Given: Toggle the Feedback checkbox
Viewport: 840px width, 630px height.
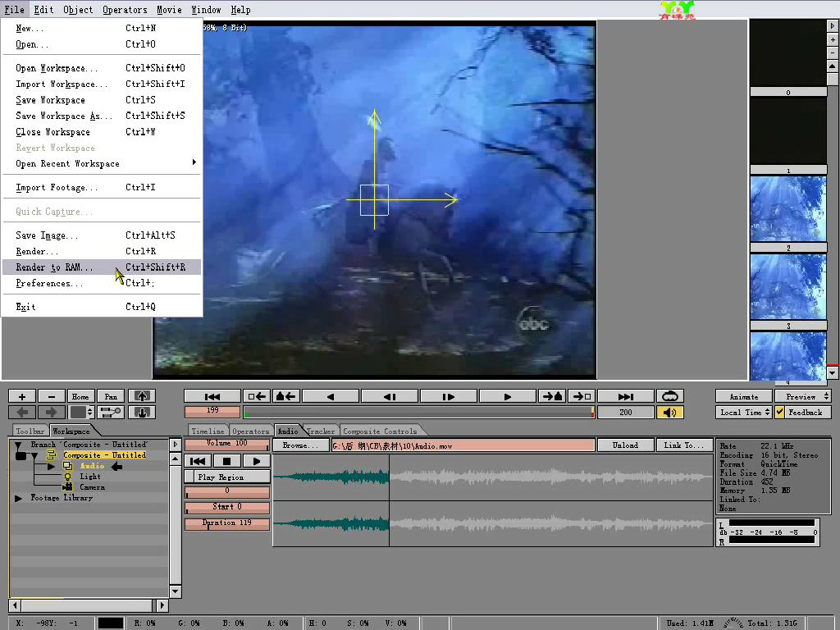Looking at the screenshot, I should point(779,412).
